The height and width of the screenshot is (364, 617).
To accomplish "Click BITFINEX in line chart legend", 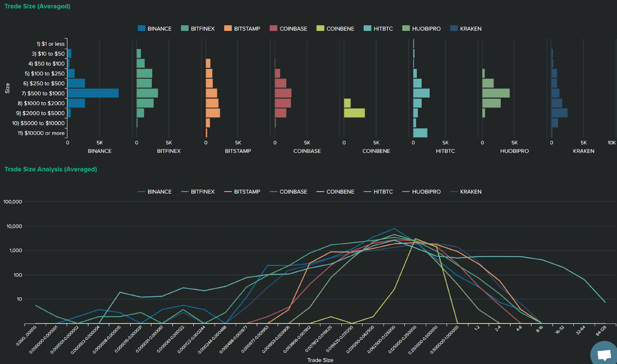I will [198, 192].
